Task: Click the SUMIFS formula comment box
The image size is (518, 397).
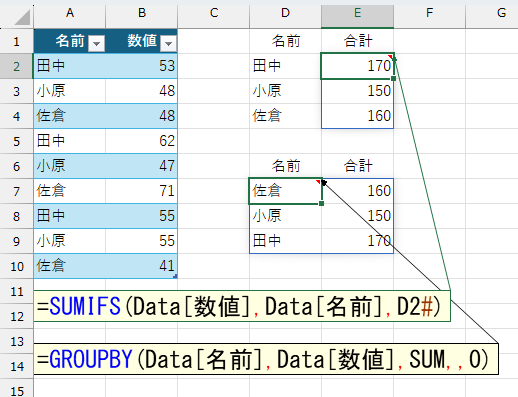Action: [242, 306]
